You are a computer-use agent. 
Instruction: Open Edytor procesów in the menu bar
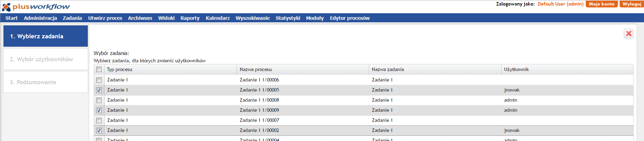pos(350,18)
